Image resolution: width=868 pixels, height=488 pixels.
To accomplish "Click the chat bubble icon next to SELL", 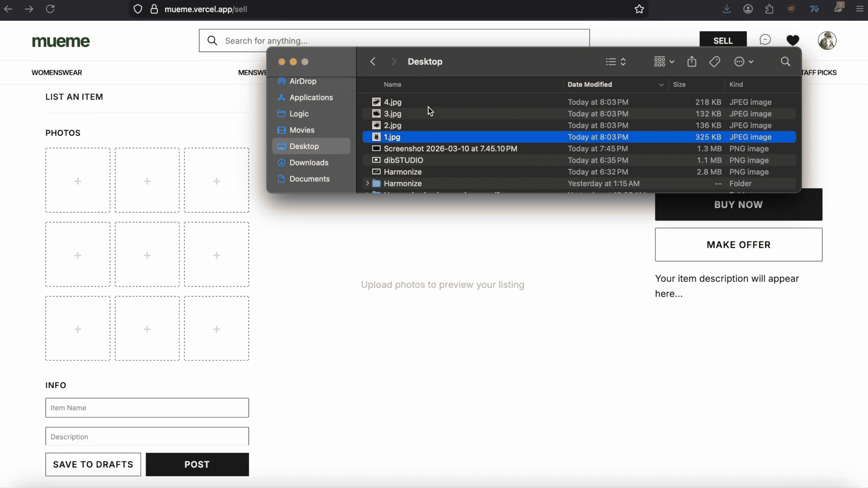I will click(x=765, y=39).
